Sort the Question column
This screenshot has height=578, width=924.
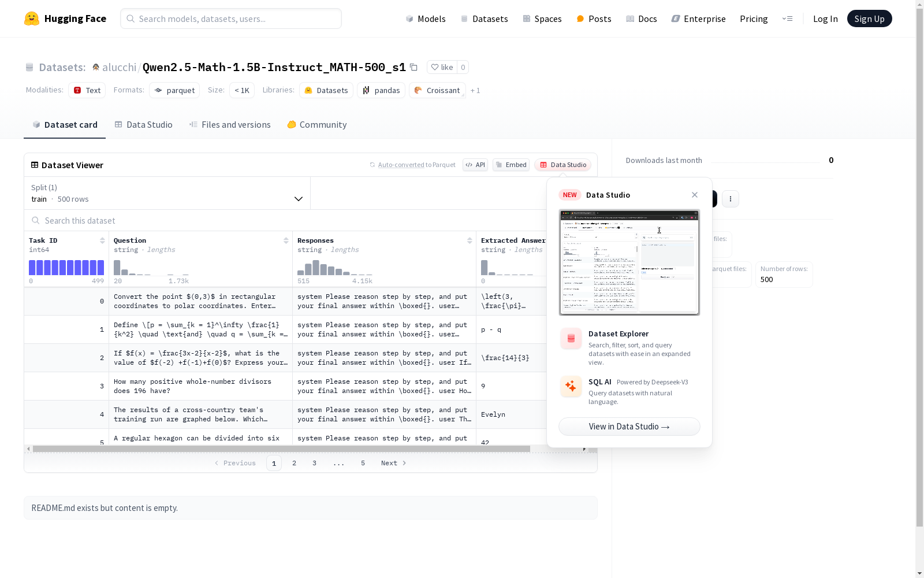tap(286, 240)
